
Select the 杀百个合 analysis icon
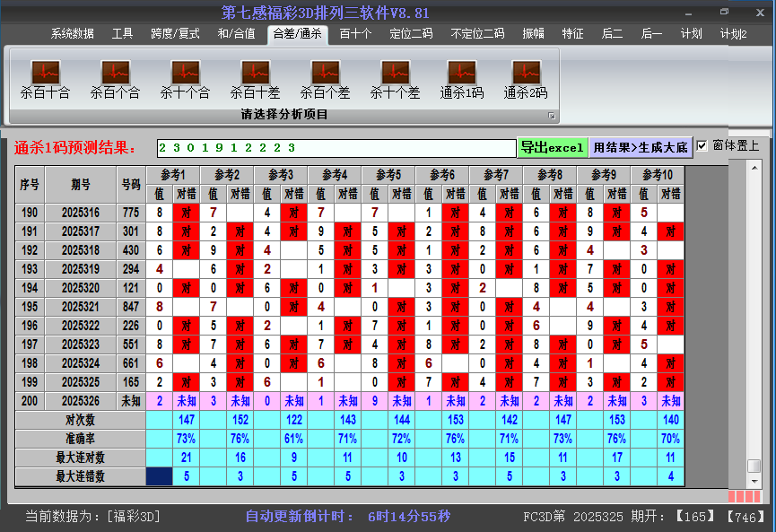click(114, 76)
